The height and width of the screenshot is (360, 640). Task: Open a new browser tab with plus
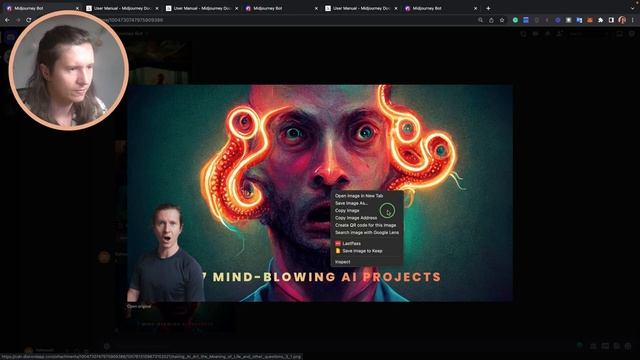pyautogui.click(x=488, y=8)
